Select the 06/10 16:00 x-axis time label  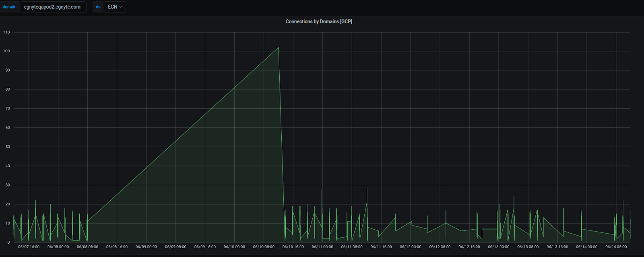[293, 247]
